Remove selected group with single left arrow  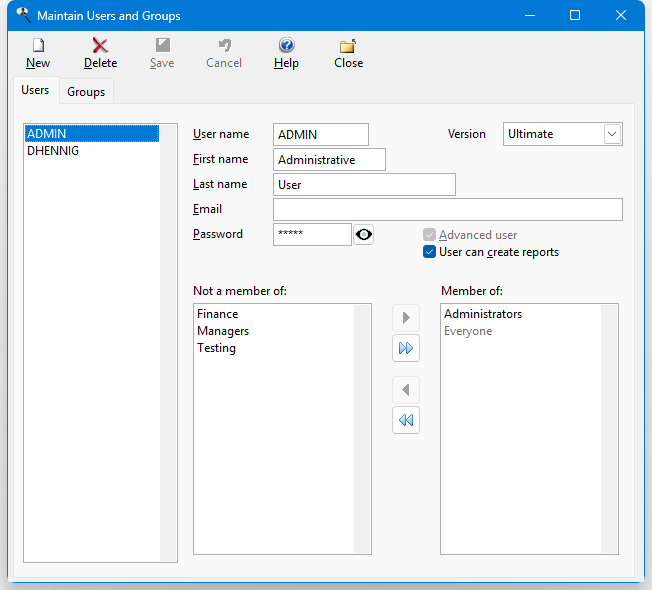tap(406, 390)
